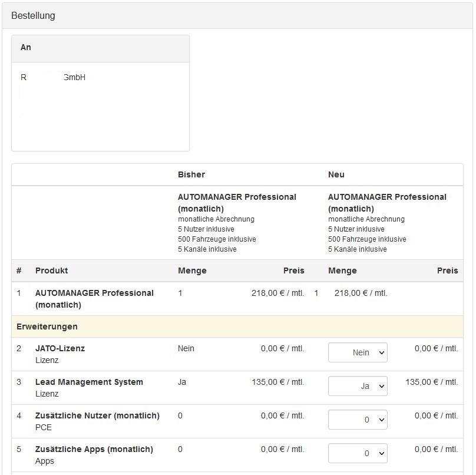Click the Neu "Menge" column header
Viewport: 476px width, 475px height.
(342, 271)
